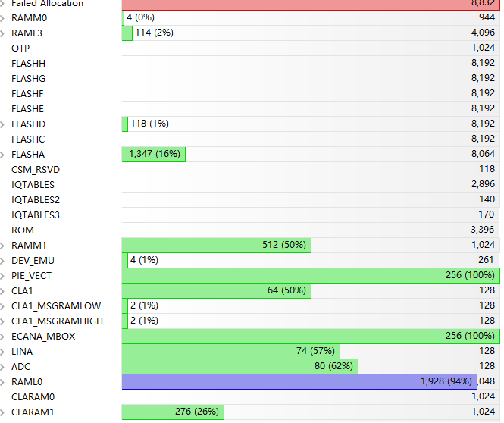The height and width of the screenshot is (423, 504).
Task: Click the FLASHA 1,347 (16%) usage bar
Action: (153, 154)
